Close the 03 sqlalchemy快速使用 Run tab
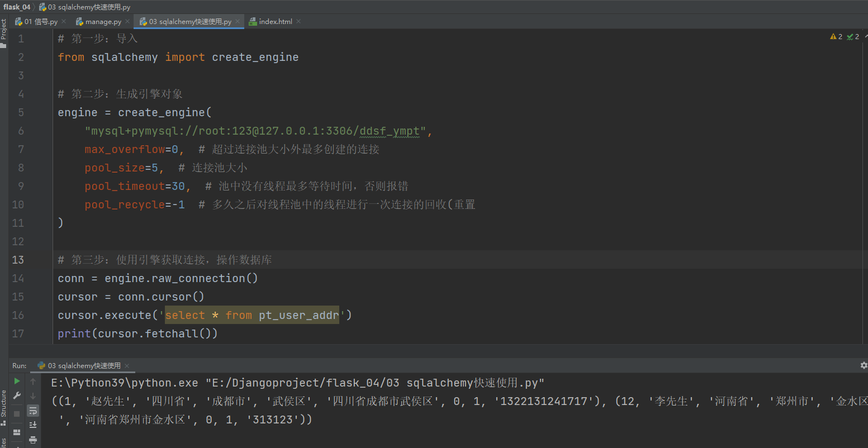 127,366
